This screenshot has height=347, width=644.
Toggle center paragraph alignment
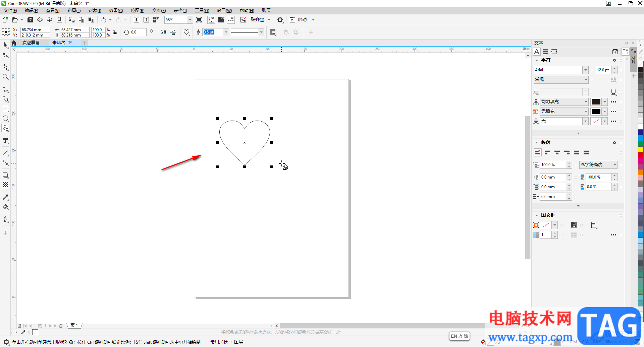[557, 152]
